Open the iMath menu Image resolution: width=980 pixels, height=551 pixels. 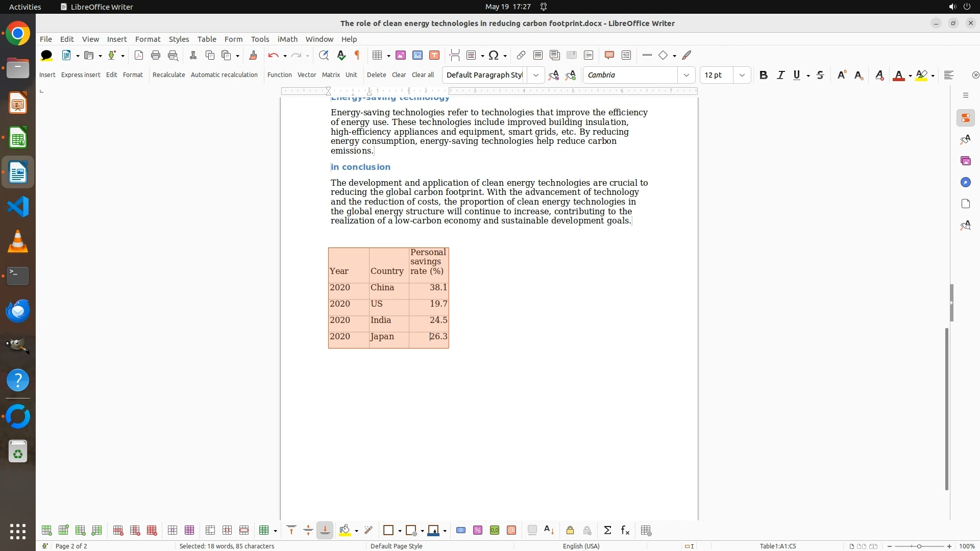click(x=287, y=39)
